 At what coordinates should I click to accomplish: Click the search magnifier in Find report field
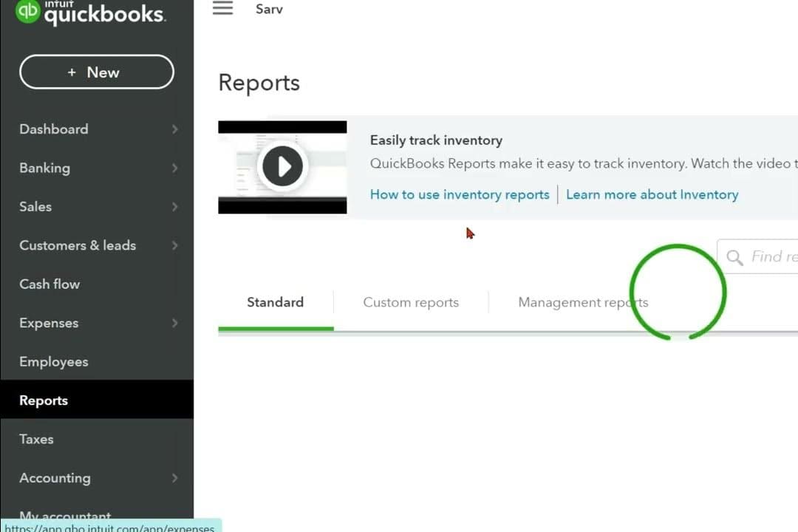pos(734,257)
